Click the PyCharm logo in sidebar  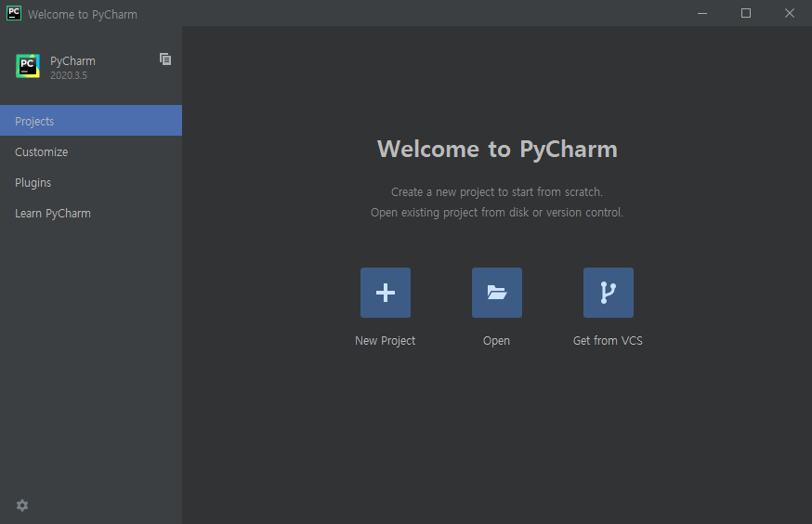pyautogui.click(x=28, y=66)
